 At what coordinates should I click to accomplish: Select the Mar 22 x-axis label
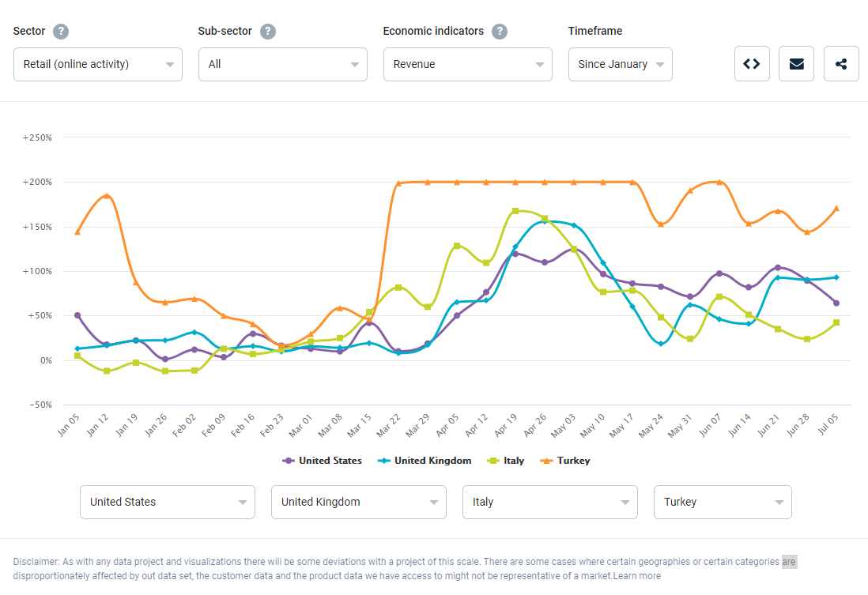coord(388,426)
